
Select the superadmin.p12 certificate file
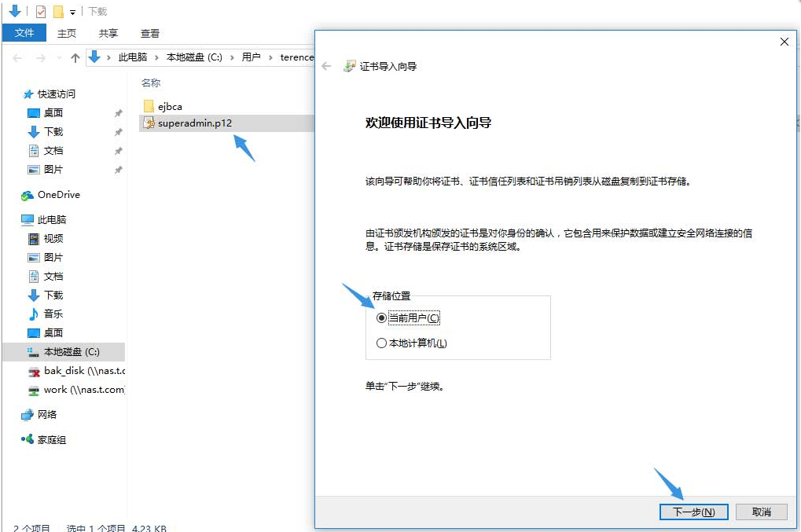(195, 123)
